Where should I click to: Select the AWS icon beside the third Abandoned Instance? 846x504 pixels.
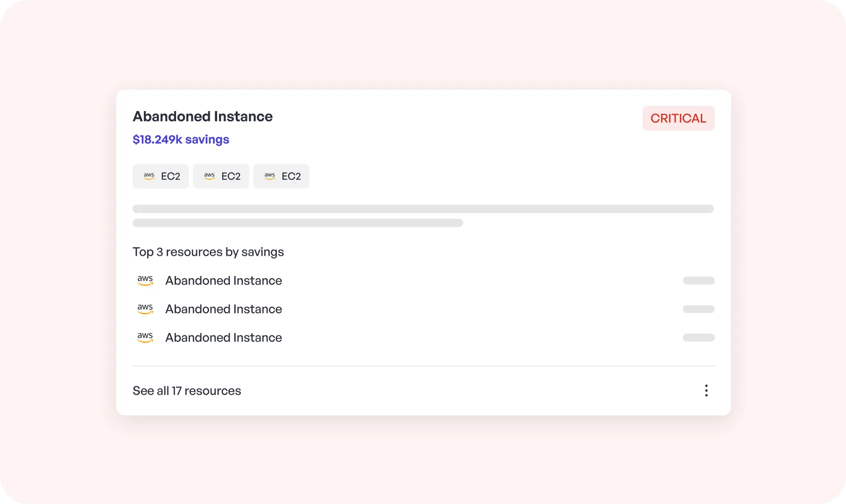pos(145,337)
